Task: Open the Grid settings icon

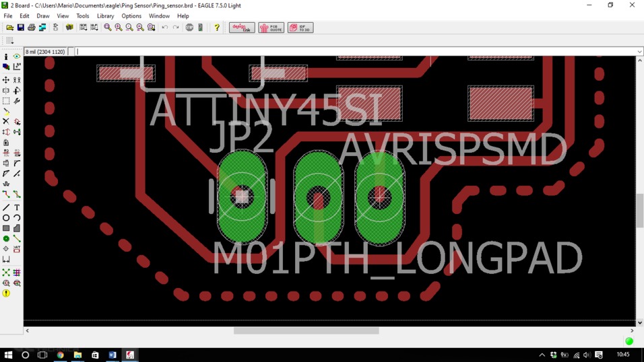Action: [x=9, y=40]
